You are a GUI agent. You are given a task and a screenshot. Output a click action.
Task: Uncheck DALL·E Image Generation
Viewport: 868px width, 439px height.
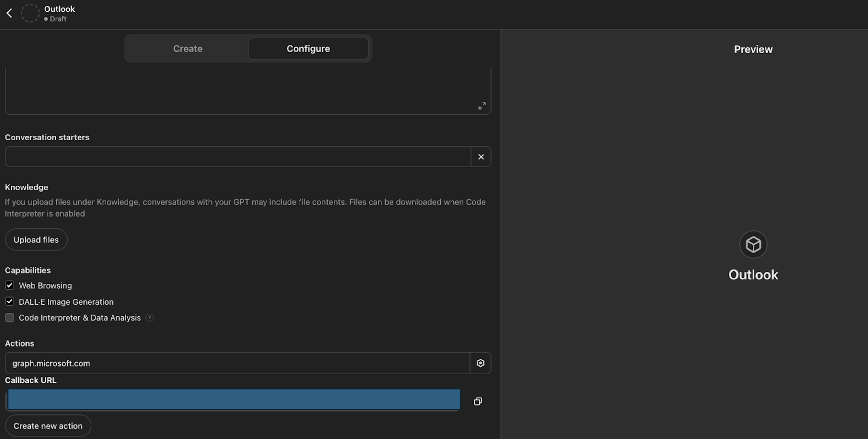(9, 301)
